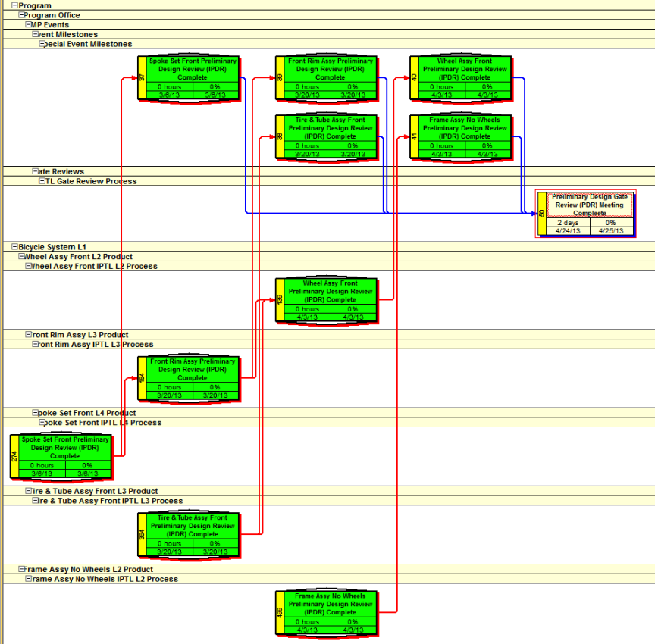Select task 364 Tire & Tube Assy node
The image size is (655, 644).
pyautogui.click(x=192, y=526)
